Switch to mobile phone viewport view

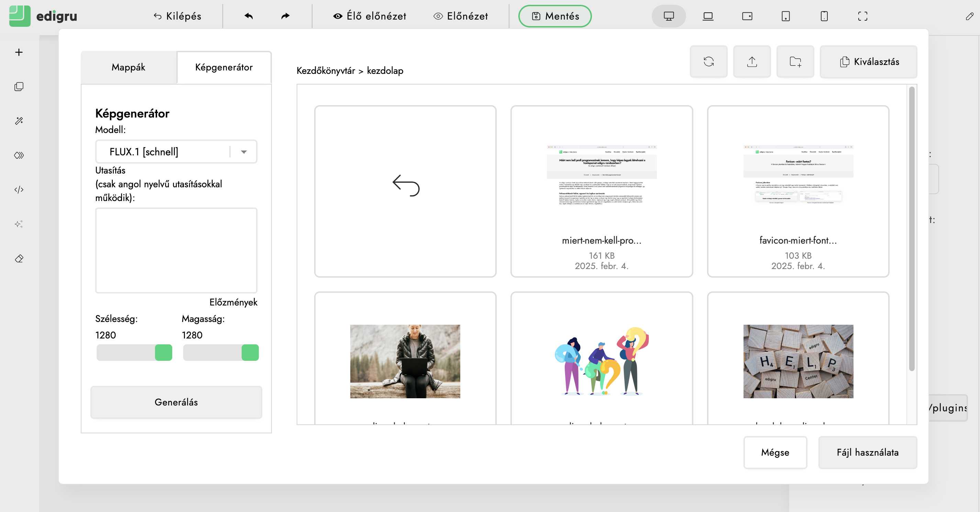click(x=824, y=16)
